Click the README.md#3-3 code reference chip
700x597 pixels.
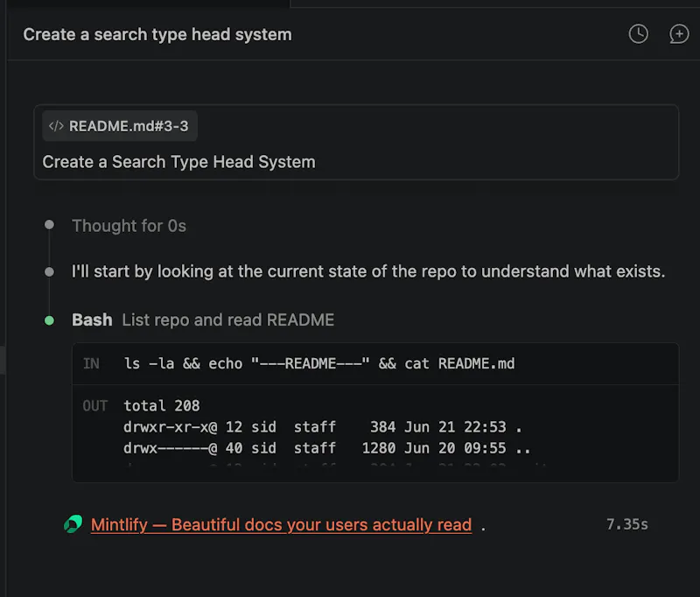tap(120, 126)
